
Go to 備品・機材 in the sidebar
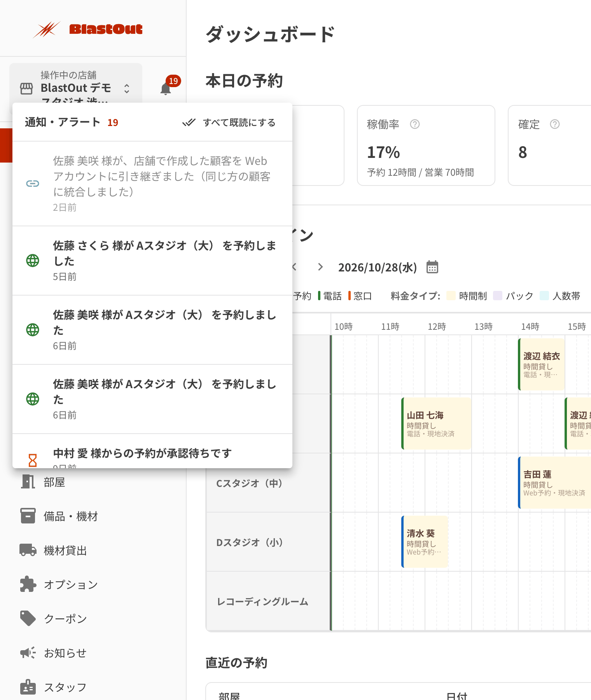(x=93, y=516)
